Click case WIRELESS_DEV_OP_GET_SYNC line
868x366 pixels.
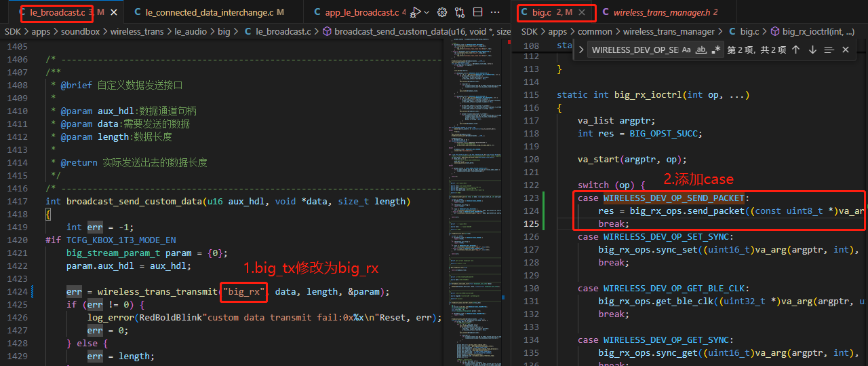654,340
